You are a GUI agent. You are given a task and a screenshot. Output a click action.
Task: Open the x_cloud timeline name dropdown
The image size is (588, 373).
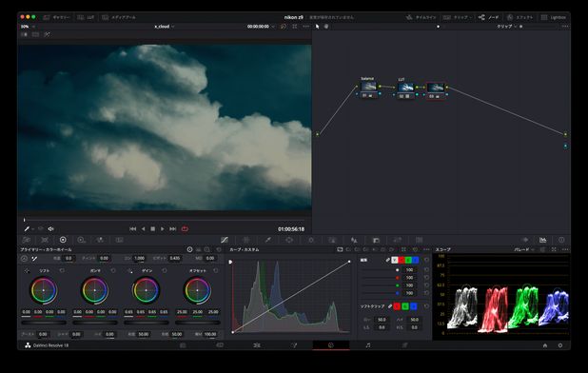pos(165,27)
